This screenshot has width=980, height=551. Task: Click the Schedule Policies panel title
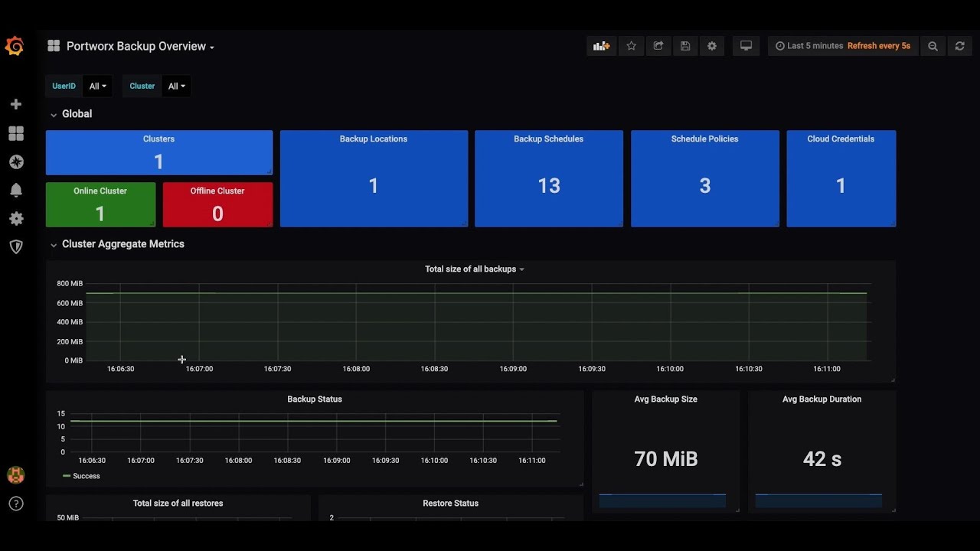tap(705, 139)
